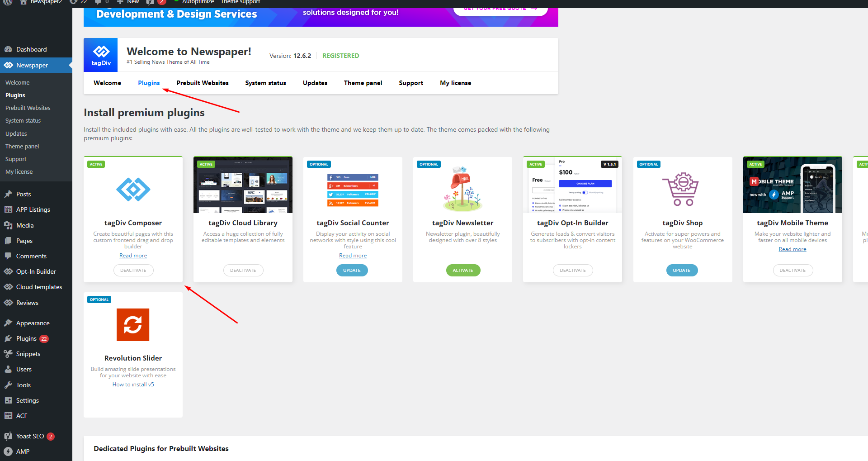
Task: Click the tagDiv Social Counter thumbnail
Action: click(x=353, y=190)
